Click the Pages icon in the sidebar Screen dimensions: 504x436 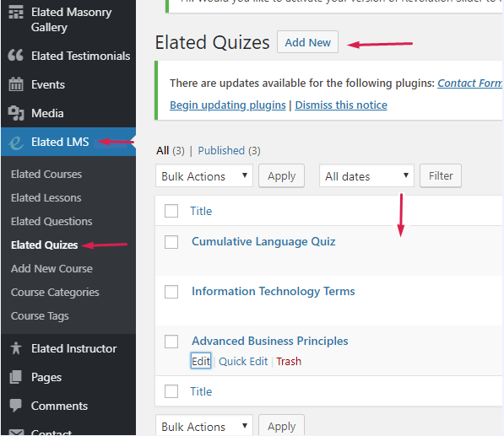point(16,377)
